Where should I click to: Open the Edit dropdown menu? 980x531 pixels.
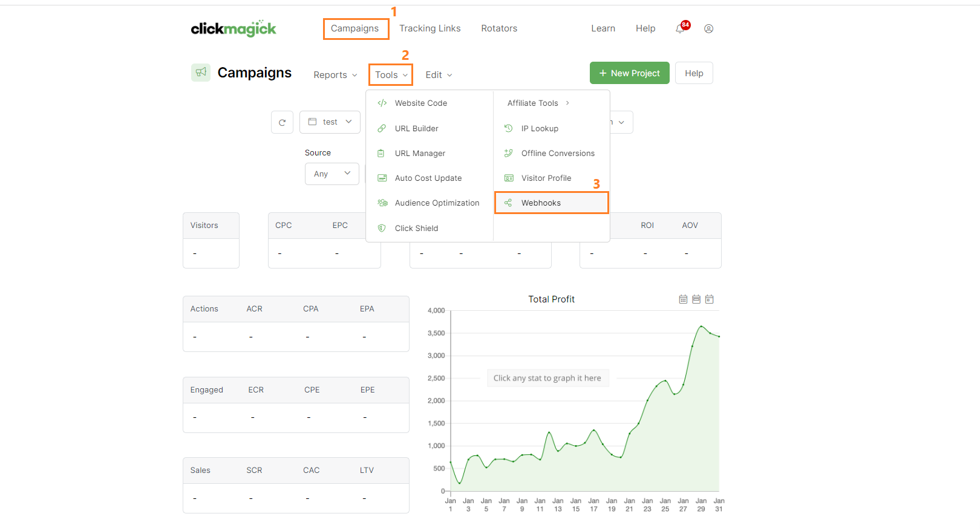tap(439, 75)
